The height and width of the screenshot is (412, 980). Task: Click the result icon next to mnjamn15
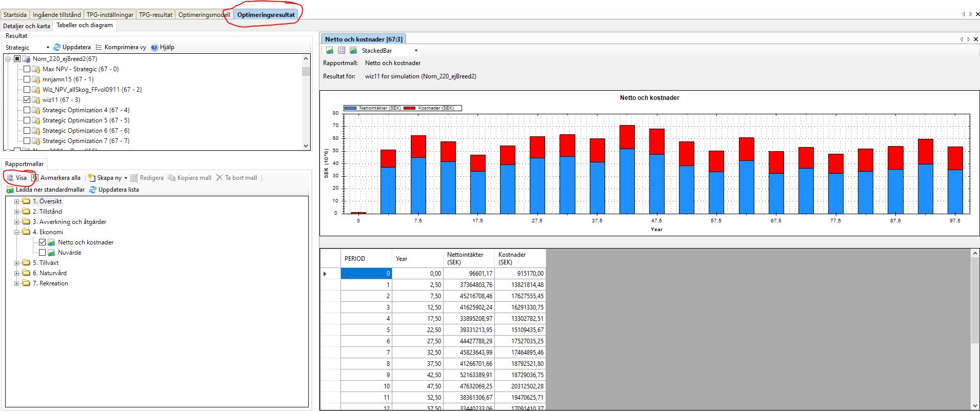pyautogui.click(x=36, y=79)
